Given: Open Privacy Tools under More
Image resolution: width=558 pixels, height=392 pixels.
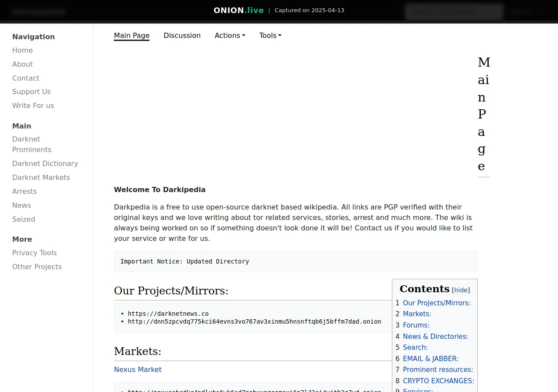Looking at the screenshot, I should pyautogui.click(x=34, y=253).
